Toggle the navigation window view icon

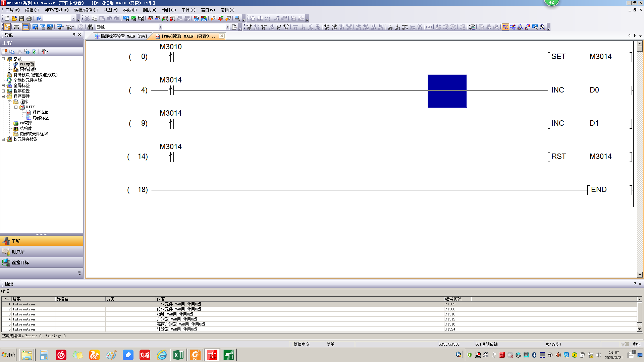(7, 27)
